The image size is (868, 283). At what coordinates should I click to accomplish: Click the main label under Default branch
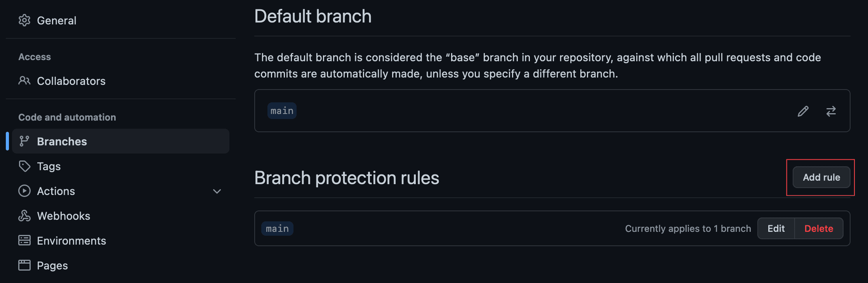282,111
